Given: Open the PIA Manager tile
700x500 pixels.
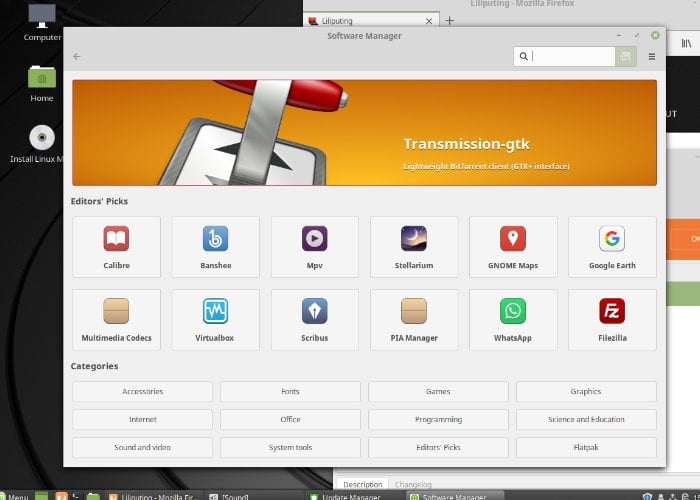Looking at the screenshot, I should 413,320.
